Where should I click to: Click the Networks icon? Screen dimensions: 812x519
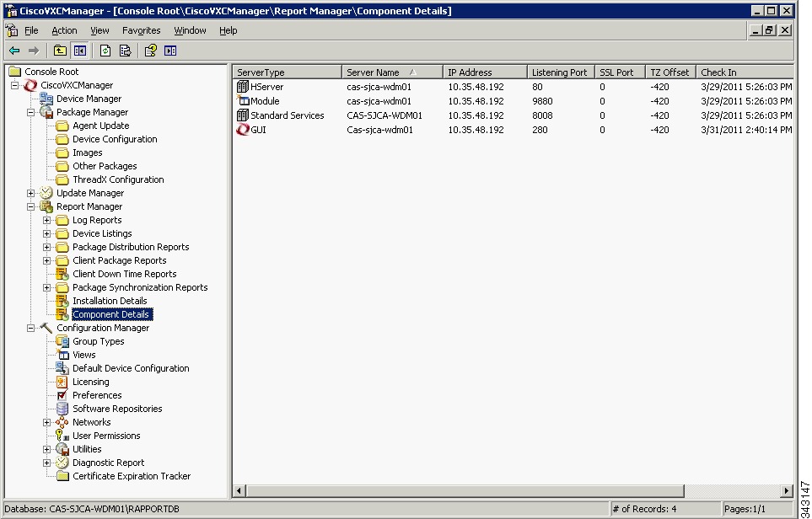62,422
